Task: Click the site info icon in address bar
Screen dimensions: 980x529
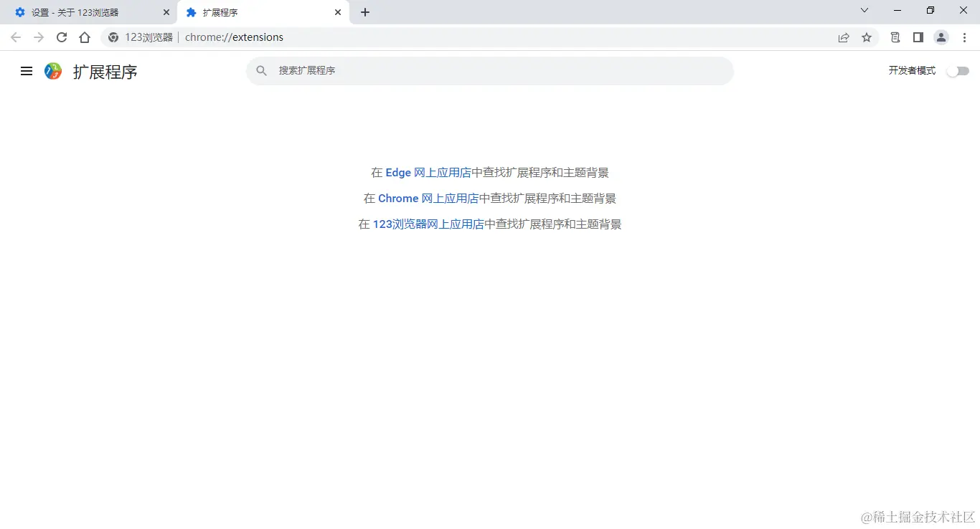Action: click(x=113, y=37)
